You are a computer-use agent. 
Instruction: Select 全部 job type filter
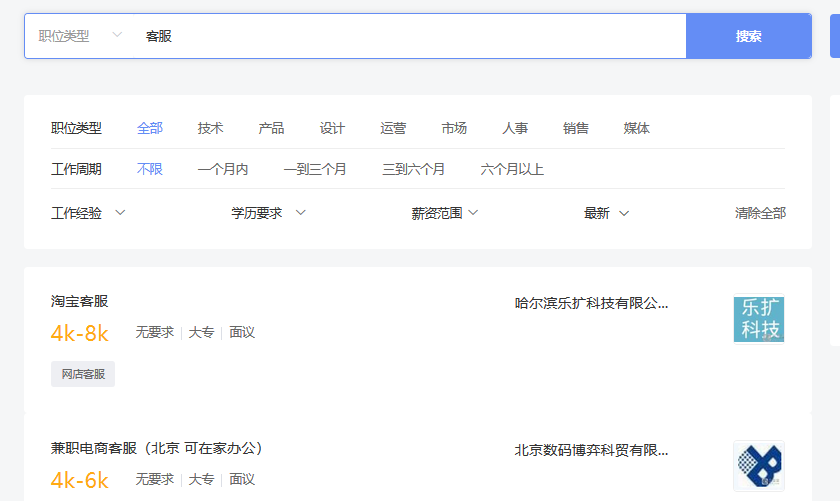pos(149,128)
